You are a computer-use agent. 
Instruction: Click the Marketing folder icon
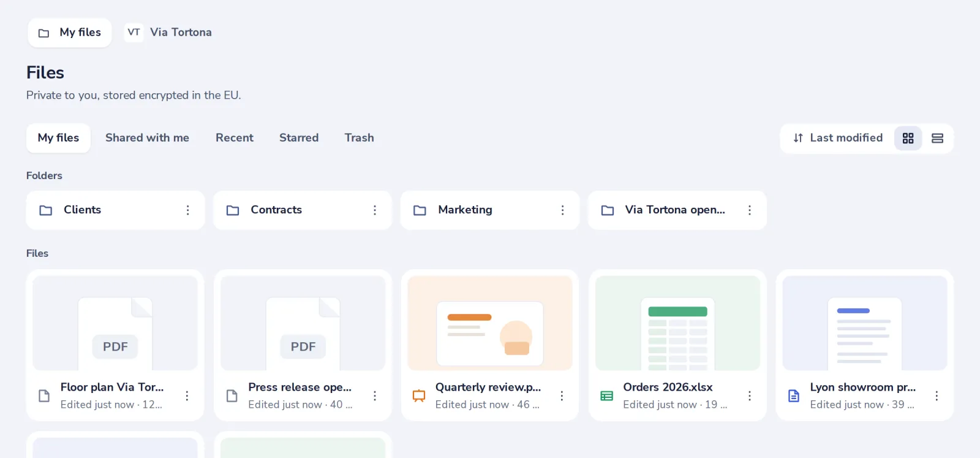(420, 210)
